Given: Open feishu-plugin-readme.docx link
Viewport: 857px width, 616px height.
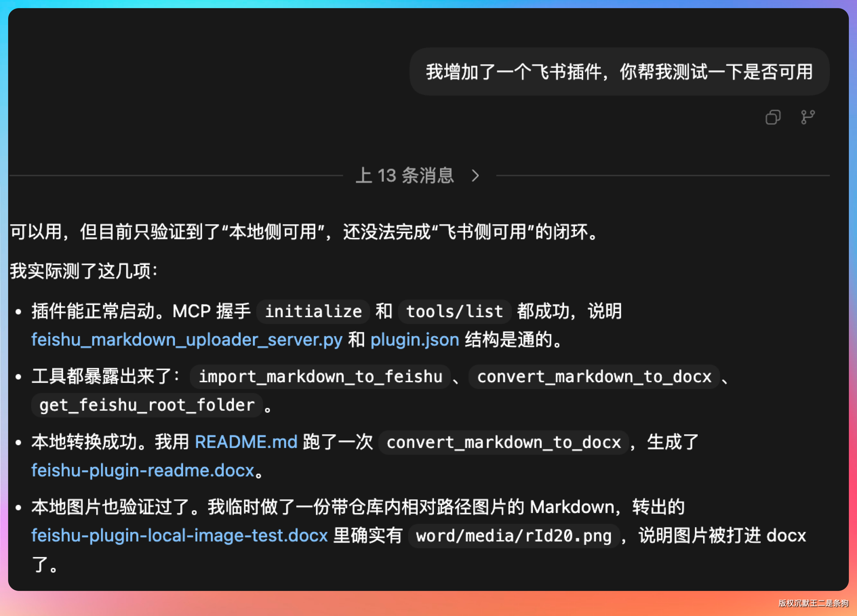Looking at the screenshot, I should tap(142, 471).
